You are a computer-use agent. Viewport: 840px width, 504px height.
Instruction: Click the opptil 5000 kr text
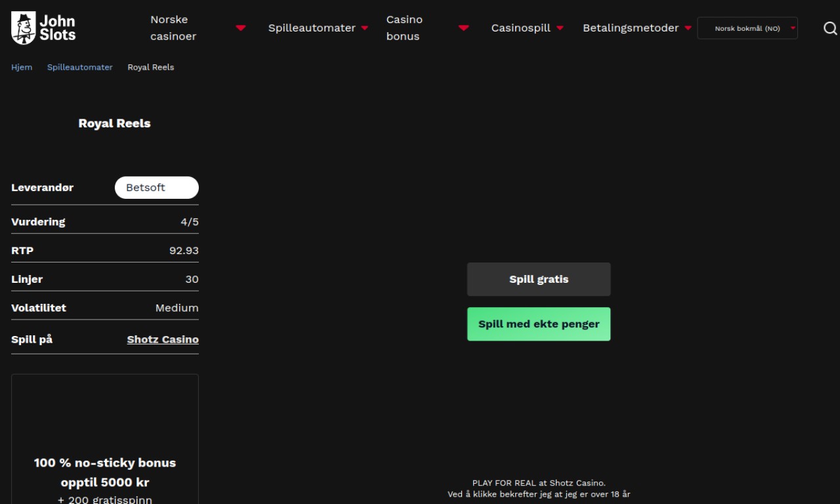click(105, 482)
